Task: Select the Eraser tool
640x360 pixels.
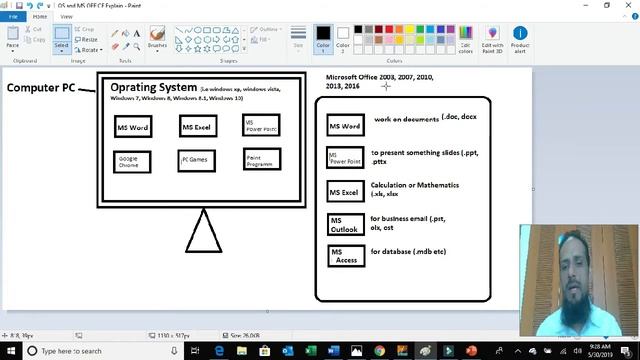Action: [115, 47]
